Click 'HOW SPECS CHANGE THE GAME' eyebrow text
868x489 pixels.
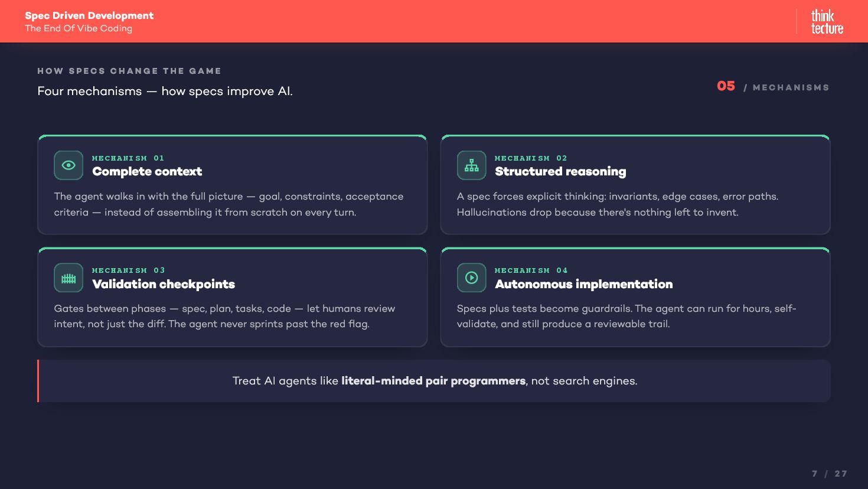point(129,71)
